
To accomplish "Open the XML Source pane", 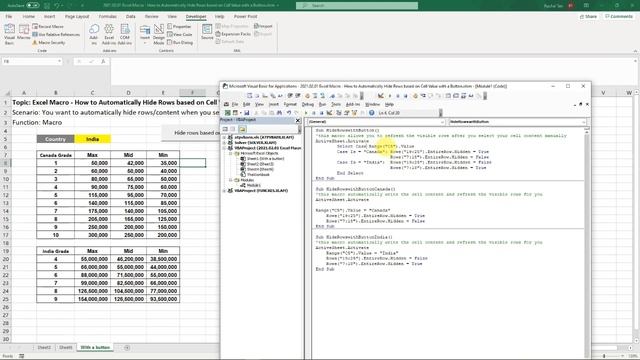I will click(x=207, y=32).
